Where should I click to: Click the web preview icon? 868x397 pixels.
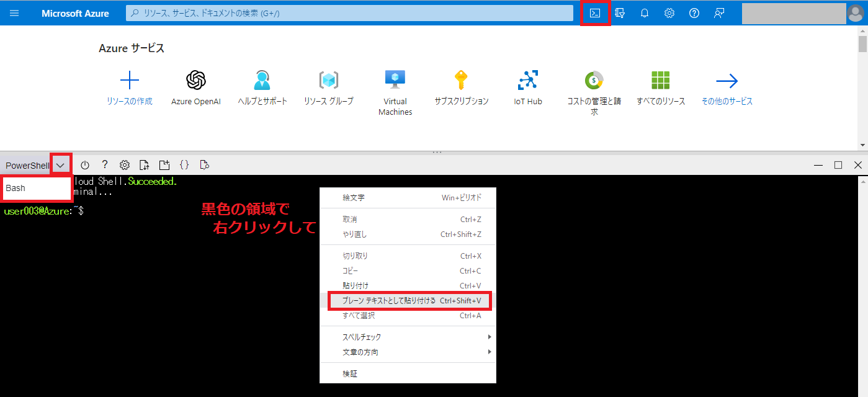(x=204, y=165)
